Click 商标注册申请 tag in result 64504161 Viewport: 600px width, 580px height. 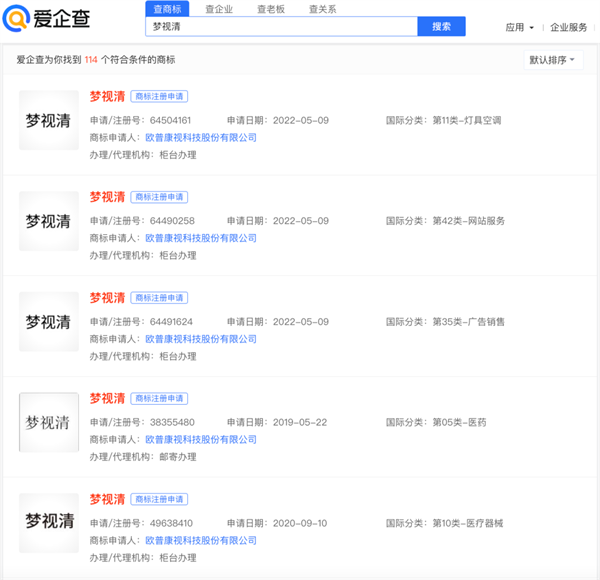click(x=159, y=96)
